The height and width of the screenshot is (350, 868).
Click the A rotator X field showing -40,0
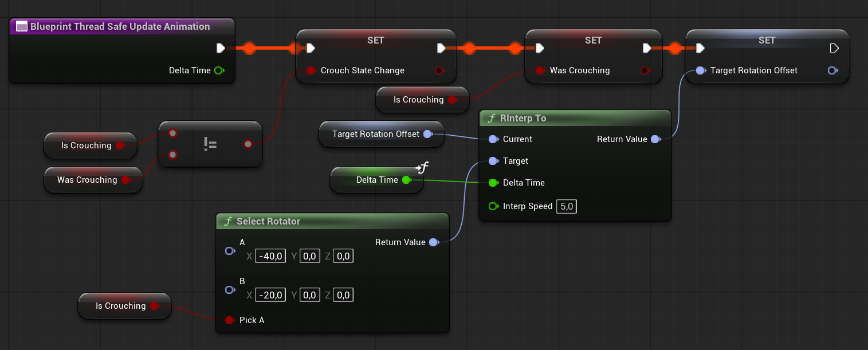(x=270, y=257)
